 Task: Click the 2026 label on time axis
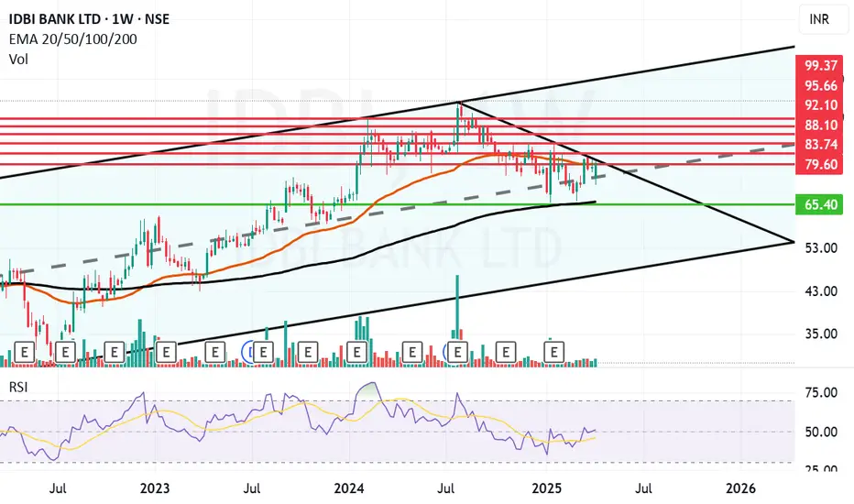[740, 488]
